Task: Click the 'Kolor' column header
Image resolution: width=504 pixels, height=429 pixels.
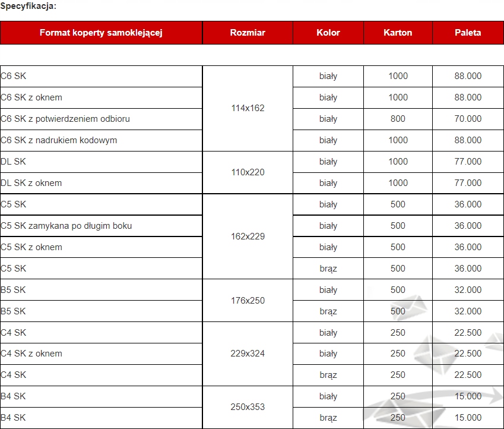Action: pos(328,33)
